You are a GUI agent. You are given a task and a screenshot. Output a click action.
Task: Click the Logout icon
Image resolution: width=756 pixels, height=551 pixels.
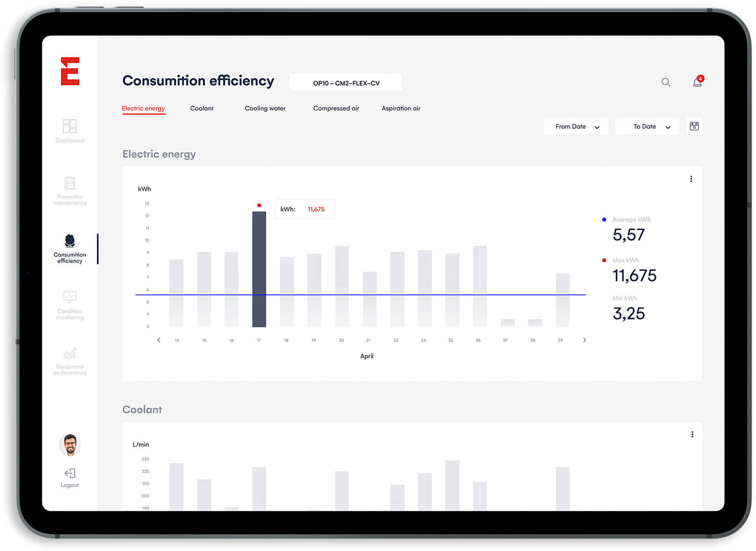tap(69, 473)
